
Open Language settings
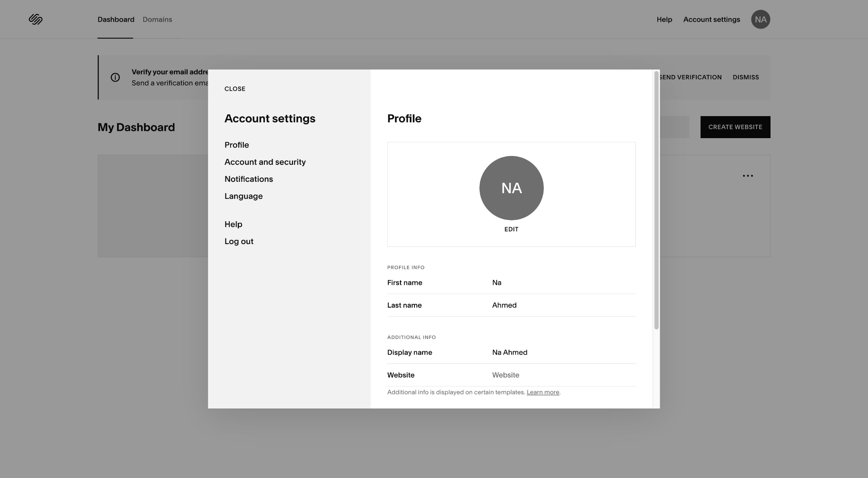point(243,196)
